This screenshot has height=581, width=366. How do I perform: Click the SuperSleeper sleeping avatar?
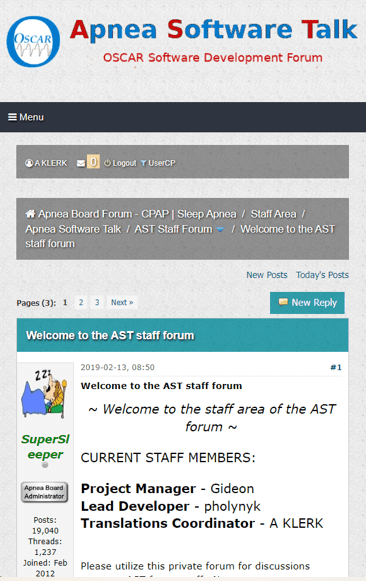tap(44, 394)
